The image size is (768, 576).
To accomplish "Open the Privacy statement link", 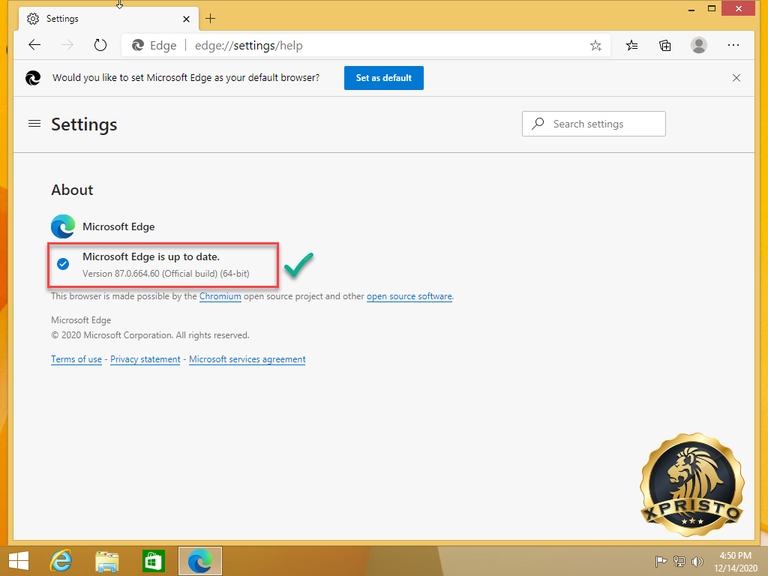I will 145,359.
